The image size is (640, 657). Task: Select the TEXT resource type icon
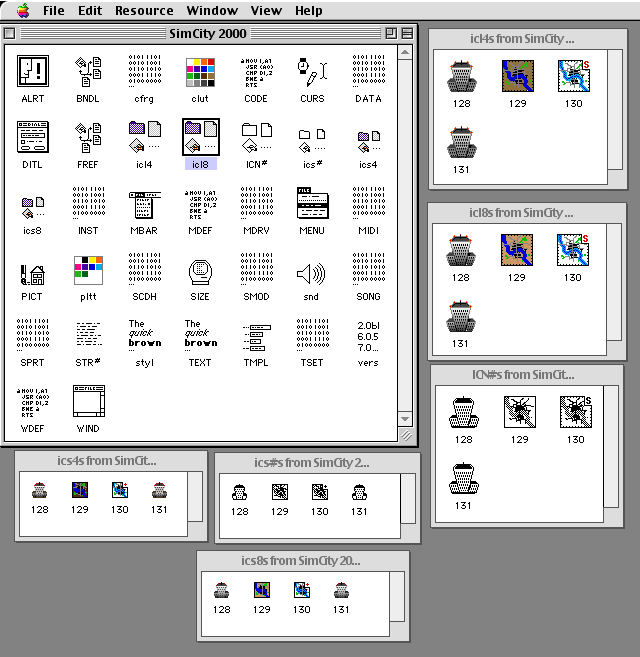(201, 335)
